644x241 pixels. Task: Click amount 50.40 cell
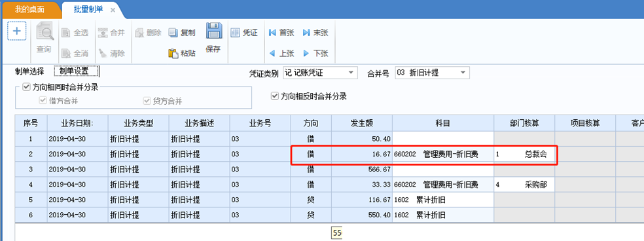pos(362,139)
